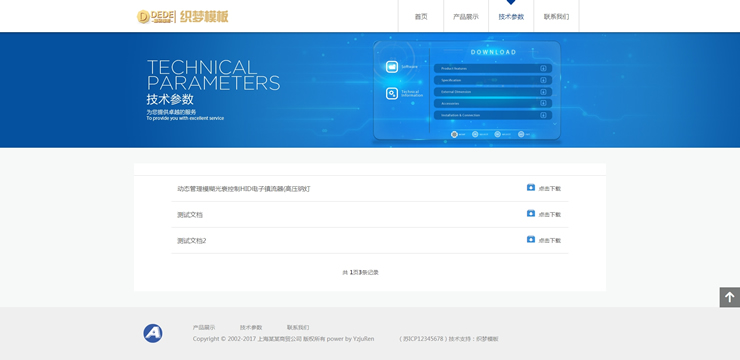Click the back-to-top arrow button
Screen dimensions: 740x360
[x=730, y=297]
